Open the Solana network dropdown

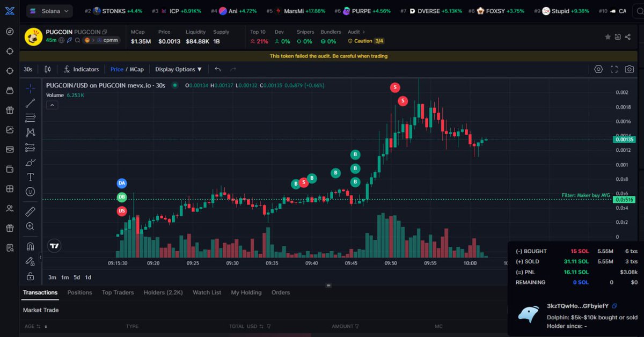[x=49, y=11]
